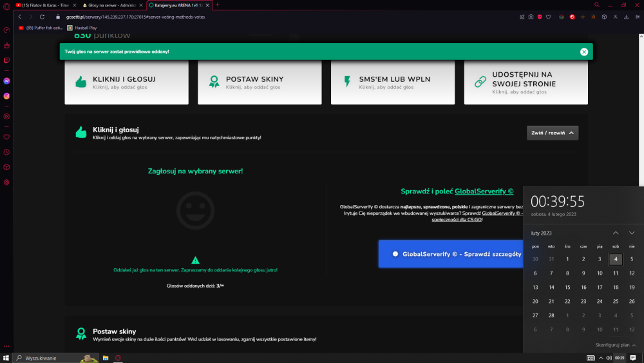Click GlobalServerify Sprawdź szczegóły blue button
This screenshot has height=363, width=644.
[x=451, y=254]
